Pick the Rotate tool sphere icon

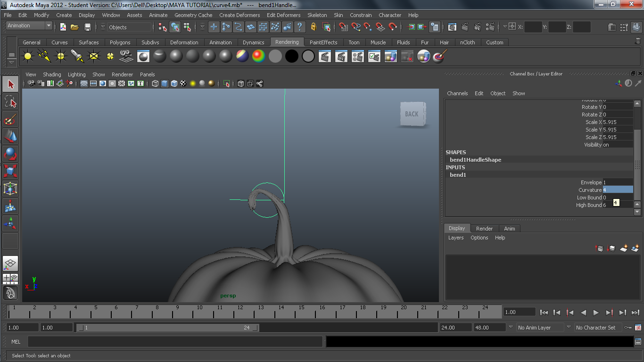pos(10,154)
